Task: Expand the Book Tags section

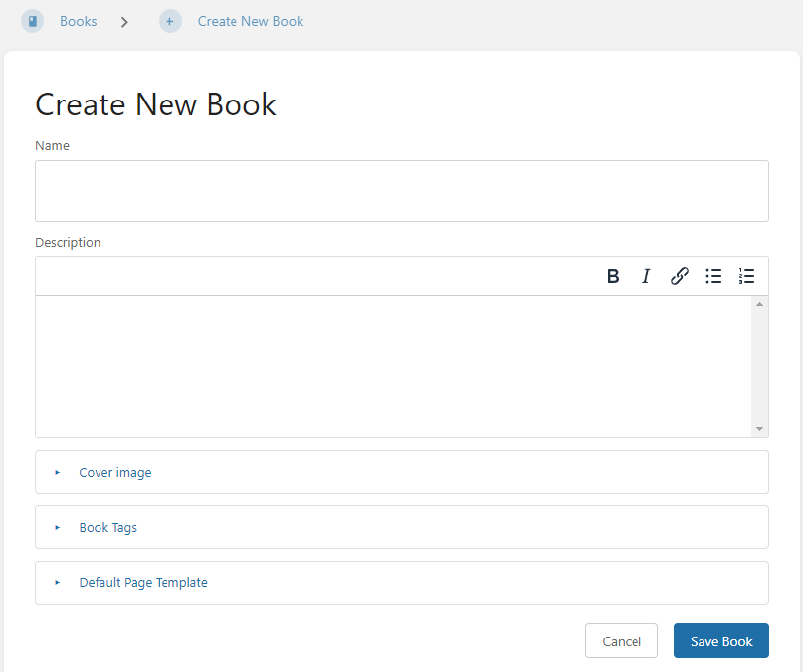Action: [108, 528]
